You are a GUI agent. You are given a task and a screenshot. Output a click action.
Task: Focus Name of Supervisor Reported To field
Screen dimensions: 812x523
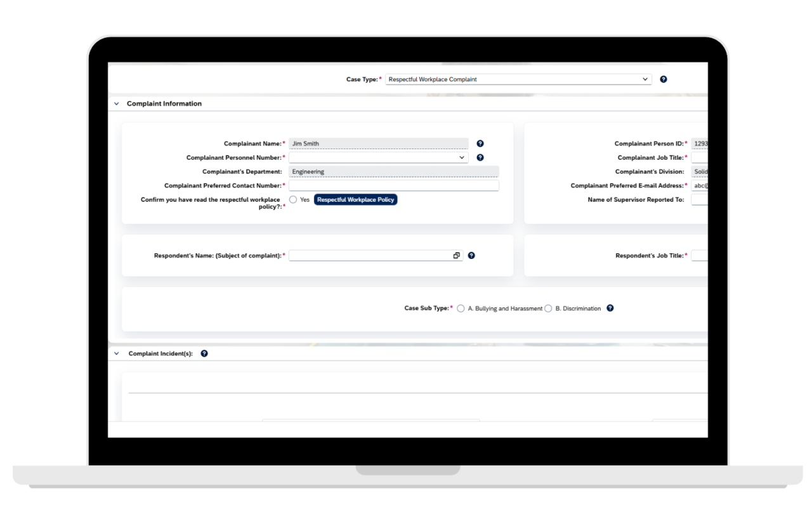coord(700,199)
